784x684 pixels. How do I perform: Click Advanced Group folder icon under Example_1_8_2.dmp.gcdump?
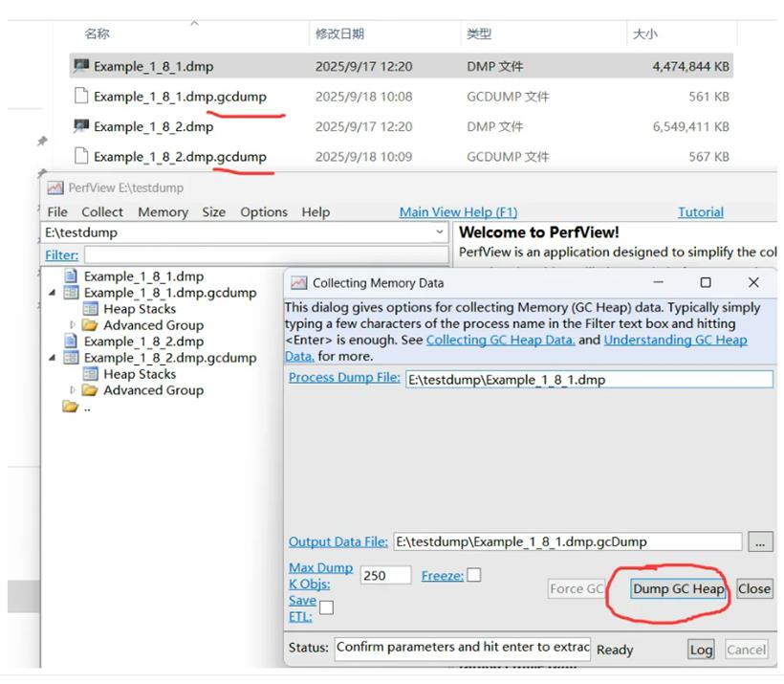(90, 389)
